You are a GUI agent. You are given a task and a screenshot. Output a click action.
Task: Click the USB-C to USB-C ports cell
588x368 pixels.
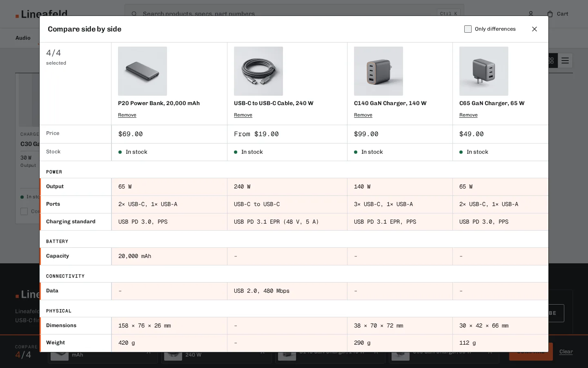[x=287, y=204]
